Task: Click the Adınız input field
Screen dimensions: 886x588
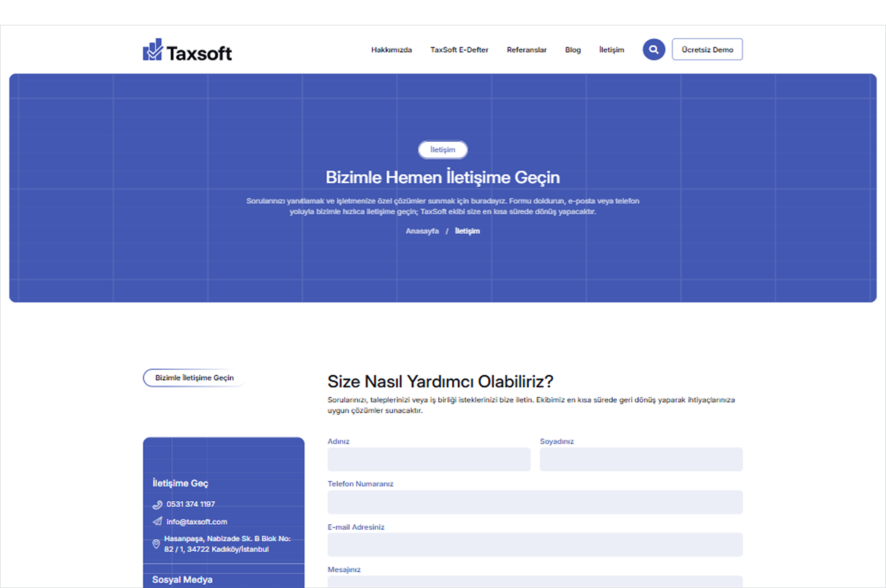Action: (429, 459)
